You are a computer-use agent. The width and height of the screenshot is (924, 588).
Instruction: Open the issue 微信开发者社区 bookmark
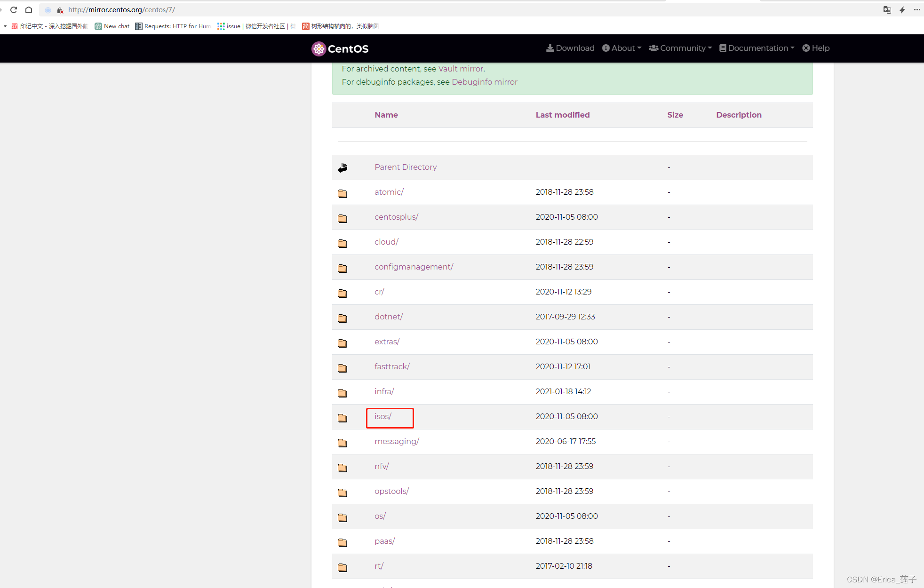coord(256,26)
